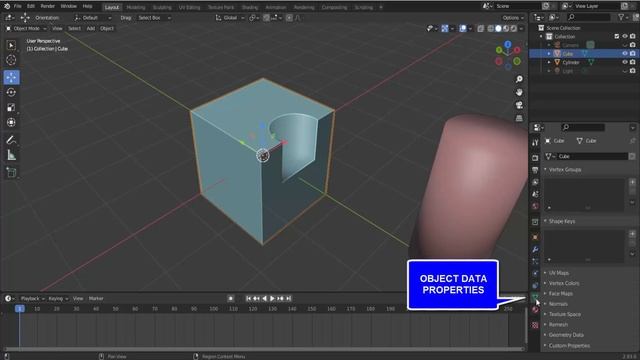Screen dimensions: 640x360
Task: Open the viewport Add menu
Action: click(x=91, y=29)
